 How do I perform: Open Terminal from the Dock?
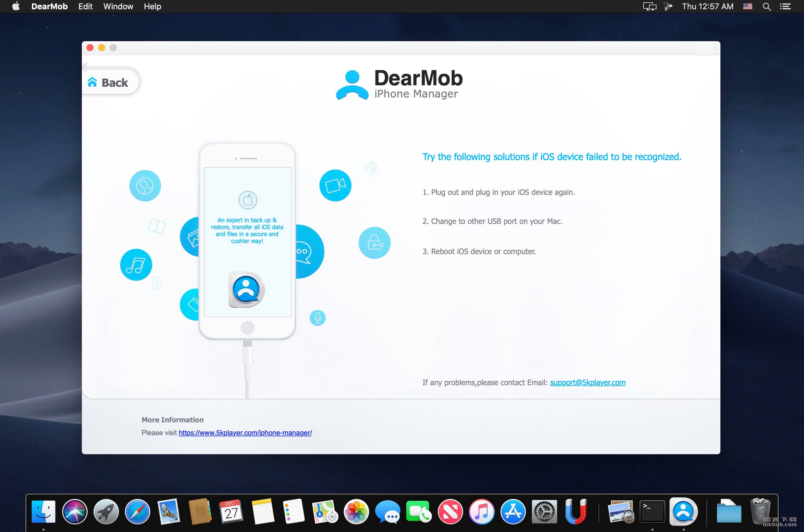(652, 511)
